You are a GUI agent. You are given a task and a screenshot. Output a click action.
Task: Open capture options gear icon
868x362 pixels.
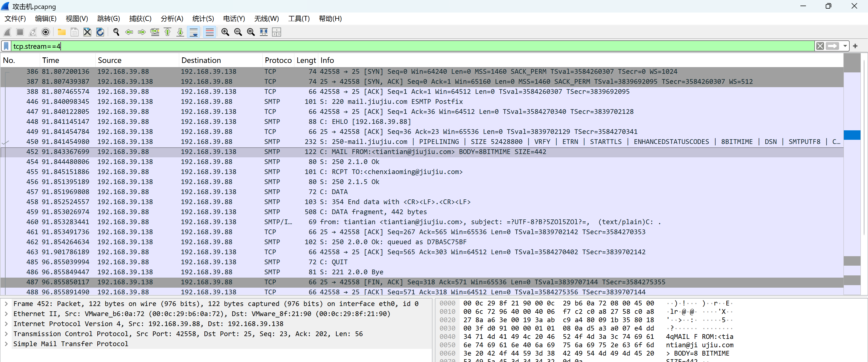pyautogui.click(x=46, y=32)
